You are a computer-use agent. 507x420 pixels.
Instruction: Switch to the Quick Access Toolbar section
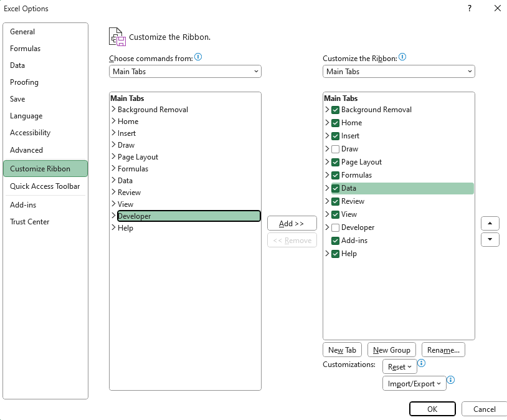point(45,186)
